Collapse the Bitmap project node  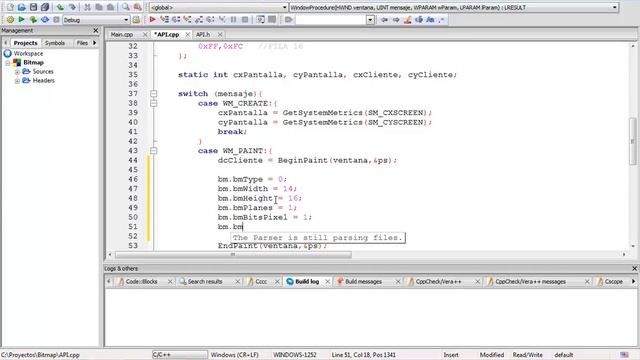pos(8,62)
